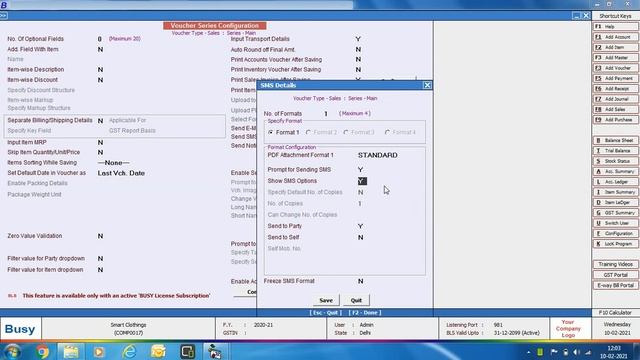Open the Acc. Ledger shortcut
This screenshot has width=640, height=360.
616,182
